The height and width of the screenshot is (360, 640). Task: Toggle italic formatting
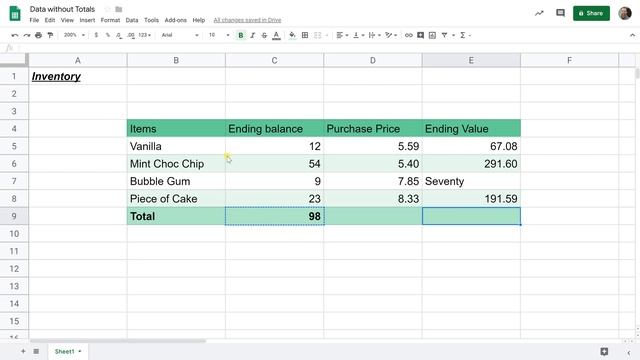point(253,35)
